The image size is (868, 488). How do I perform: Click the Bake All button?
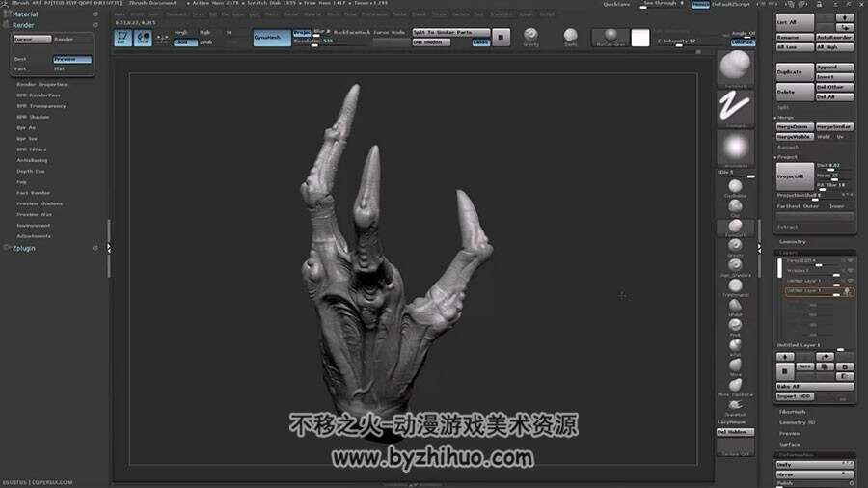(815, 386)
